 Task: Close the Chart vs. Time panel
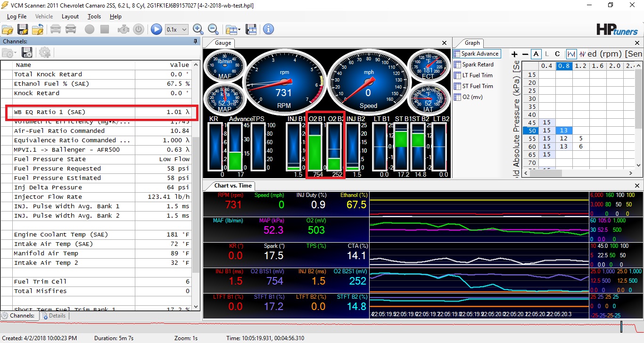pos(637,186)
